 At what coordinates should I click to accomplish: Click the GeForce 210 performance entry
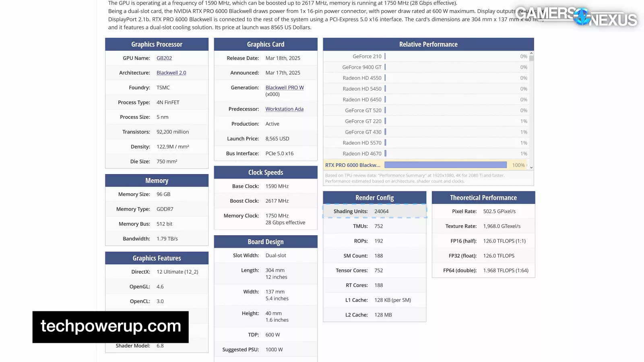(x=367, y=57)
